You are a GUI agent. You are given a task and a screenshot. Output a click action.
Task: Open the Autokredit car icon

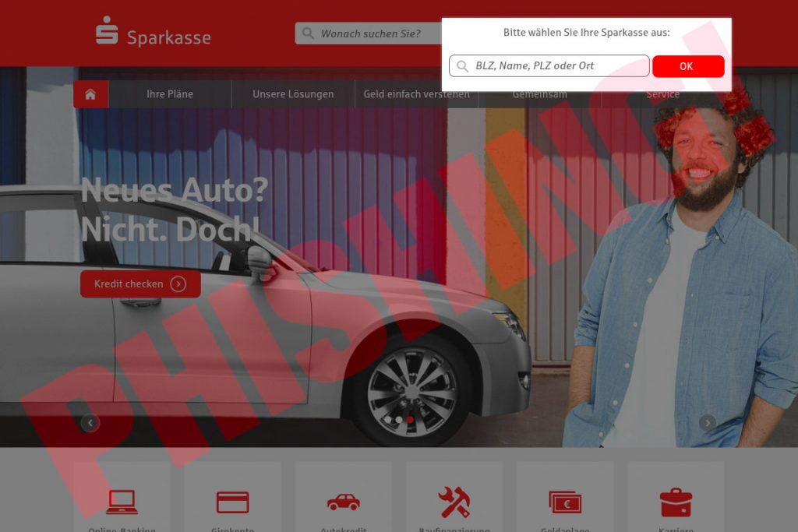coord(344,502)
